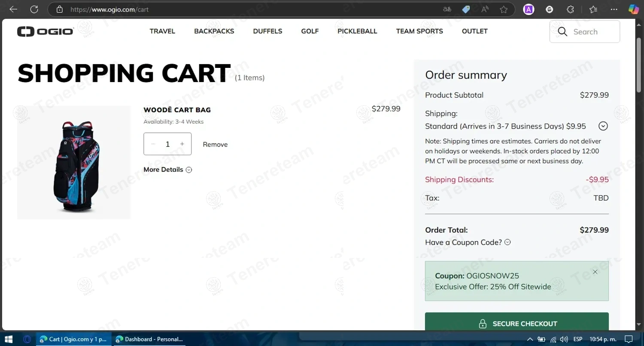
Task: Click the Order Total $279.99 amount
Action: point(594,230)
